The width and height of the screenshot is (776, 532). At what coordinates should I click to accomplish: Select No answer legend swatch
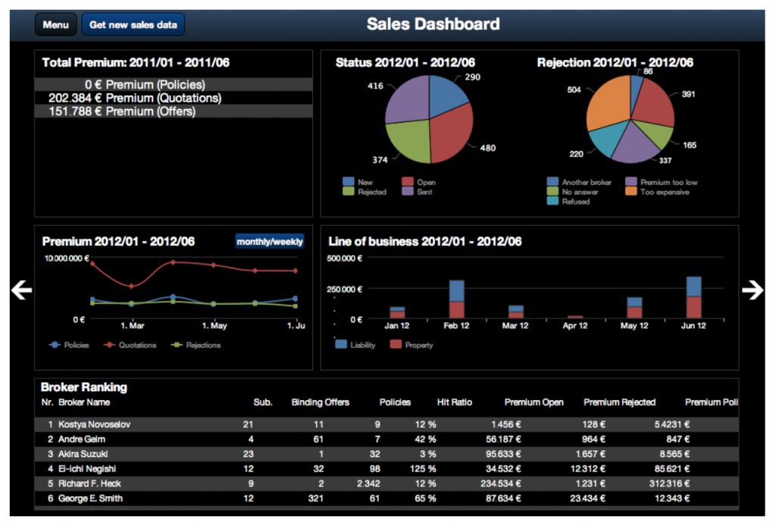pyautogui.click(x=552, y=191)
